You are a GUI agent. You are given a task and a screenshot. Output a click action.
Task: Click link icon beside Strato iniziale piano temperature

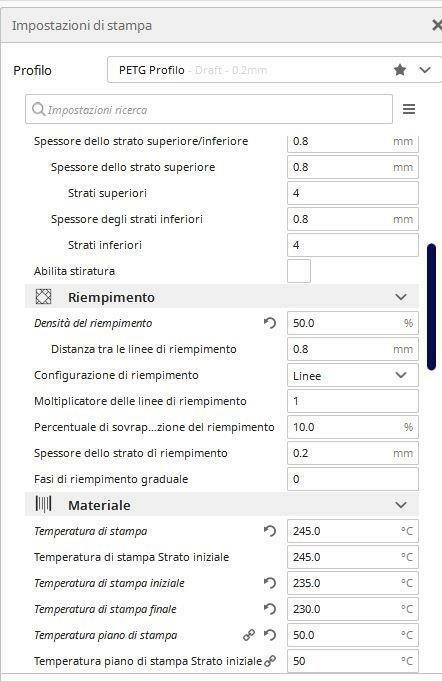click(270, 661)
